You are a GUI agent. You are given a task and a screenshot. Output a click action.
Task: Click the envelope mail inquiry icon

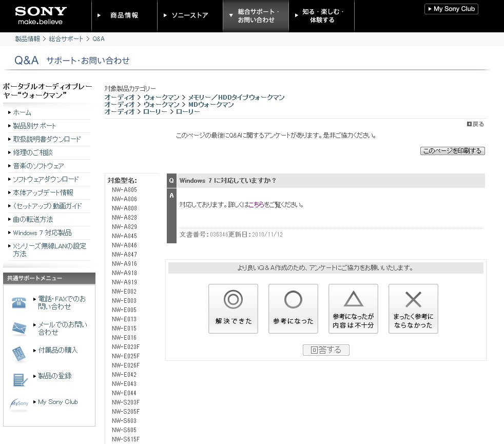[19, 329]
